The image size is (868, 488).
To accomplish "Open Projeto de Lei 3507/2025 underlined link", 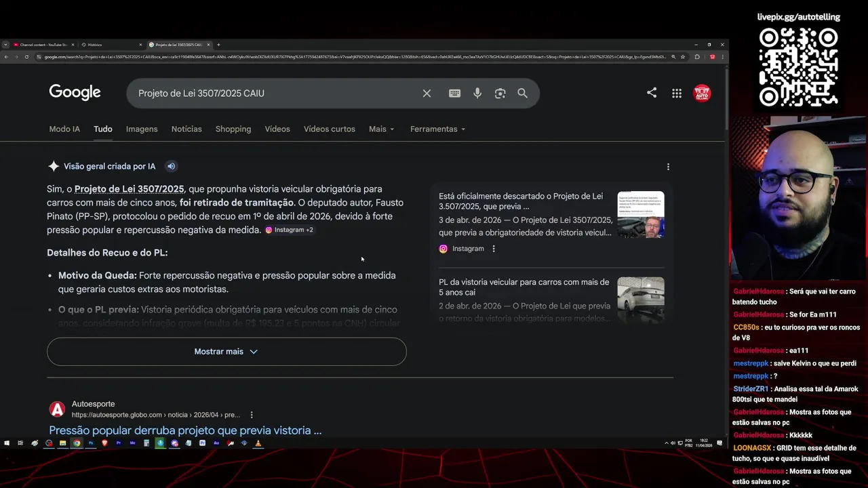I will click(x=129, y=189).
